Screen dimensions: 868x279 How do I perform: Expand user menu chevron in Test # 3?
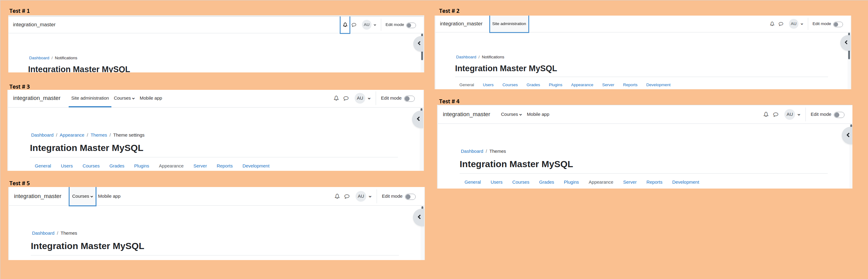369,98
